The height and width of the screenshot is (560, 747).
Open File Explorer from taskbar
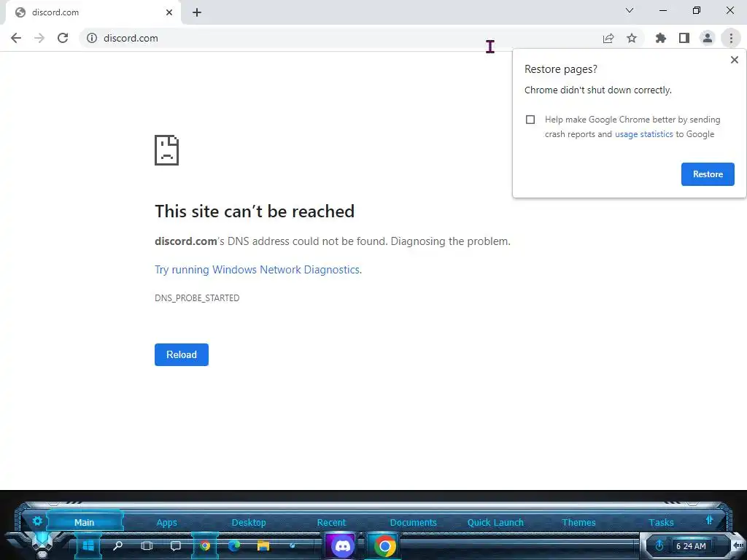coord(263,545)
